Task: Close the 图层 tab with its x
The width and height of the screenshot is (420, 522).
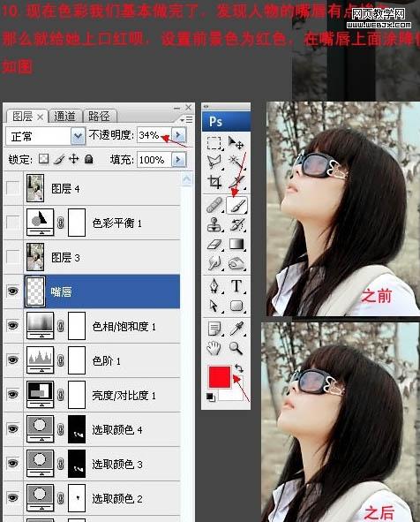Action: pos(40,117)
